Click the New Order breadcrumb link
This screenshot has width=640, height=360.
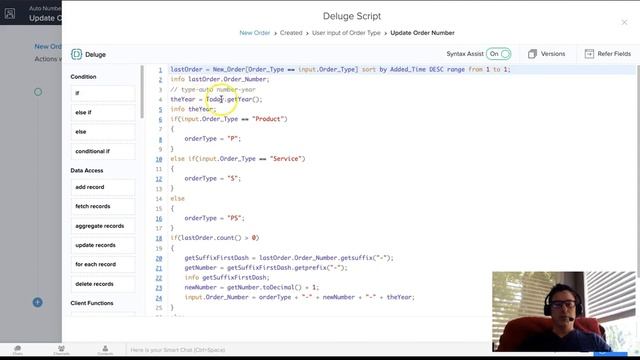(255, 33)
